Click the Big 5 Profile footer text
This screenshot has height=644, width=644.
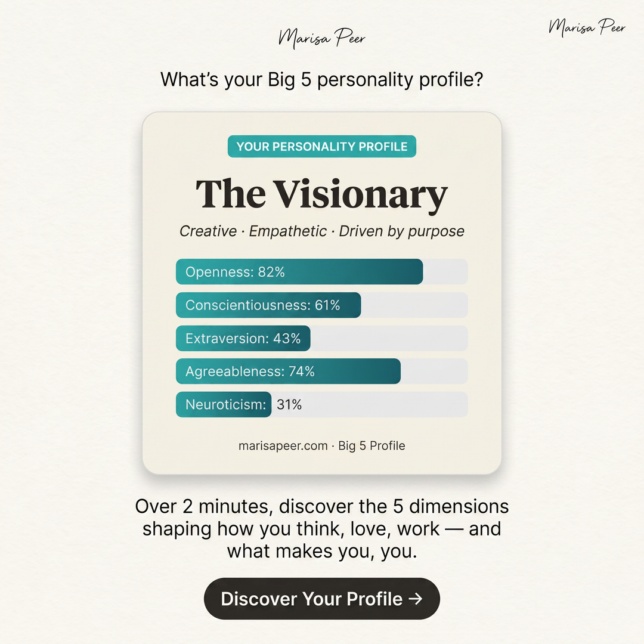(x=371, y=445)
